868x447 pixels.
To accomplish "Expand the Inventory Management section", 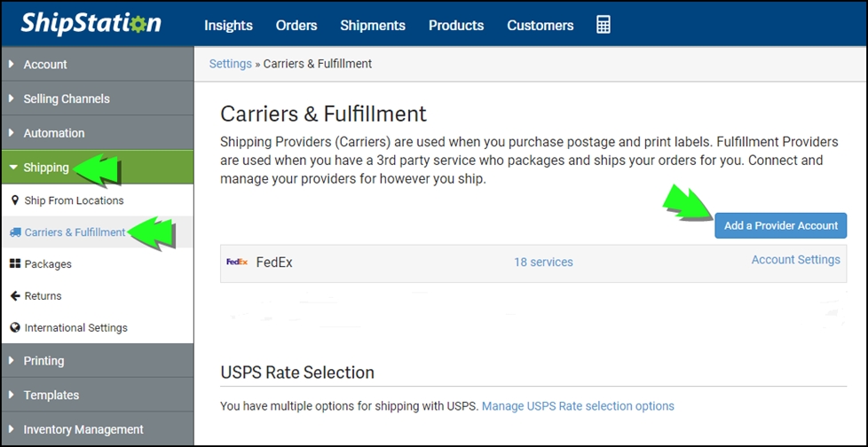I will (98, 429).
